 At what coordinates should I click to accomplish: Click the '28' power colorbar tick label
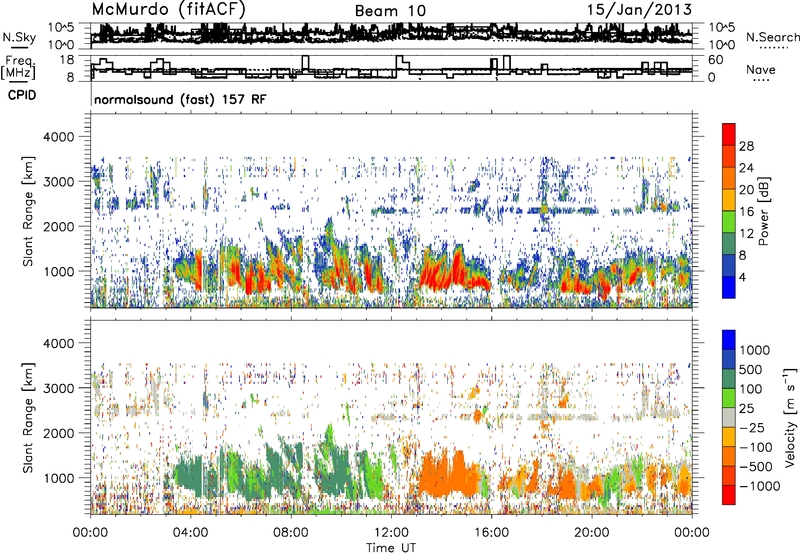[x=746, y=146]
